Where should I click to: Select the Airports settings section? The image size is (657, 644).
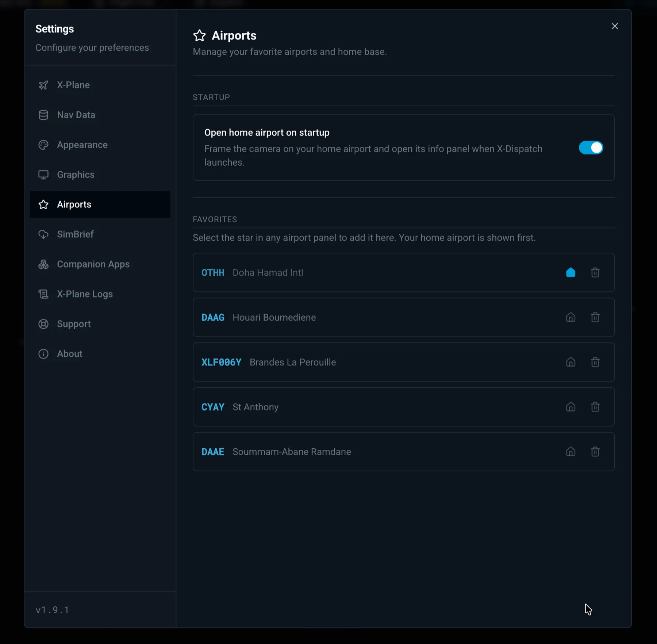(x=100, y=204)
